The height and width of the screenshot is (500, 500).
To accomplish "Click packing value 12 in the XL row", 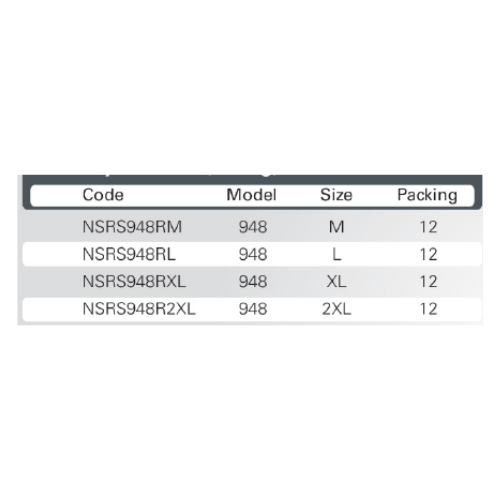I will click(428, 282).
